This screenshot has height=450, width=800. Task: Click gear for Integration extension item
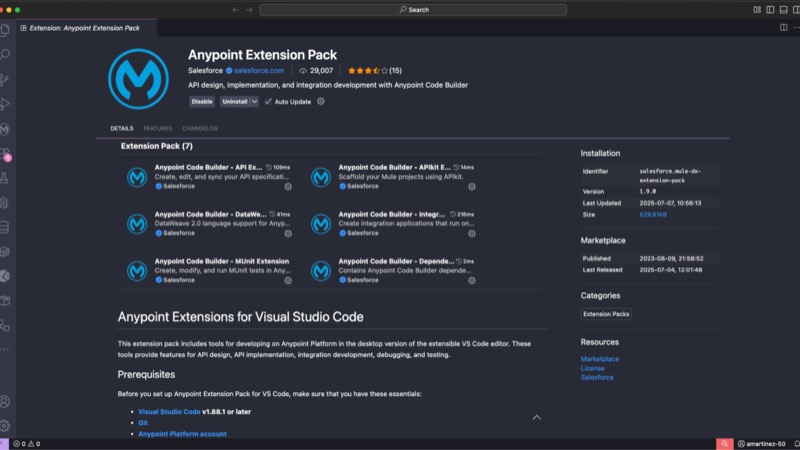[x=471, y=234]
